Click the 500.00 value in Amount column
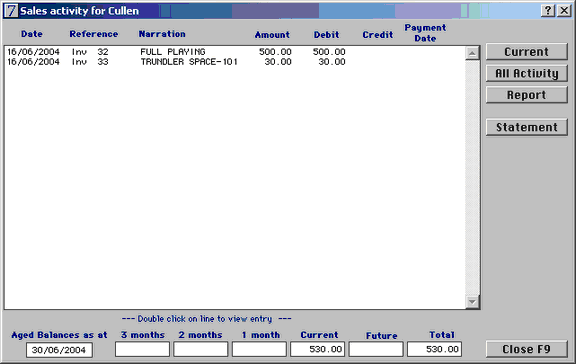Screen dimensions: 576x364 (x=275, y=52)
